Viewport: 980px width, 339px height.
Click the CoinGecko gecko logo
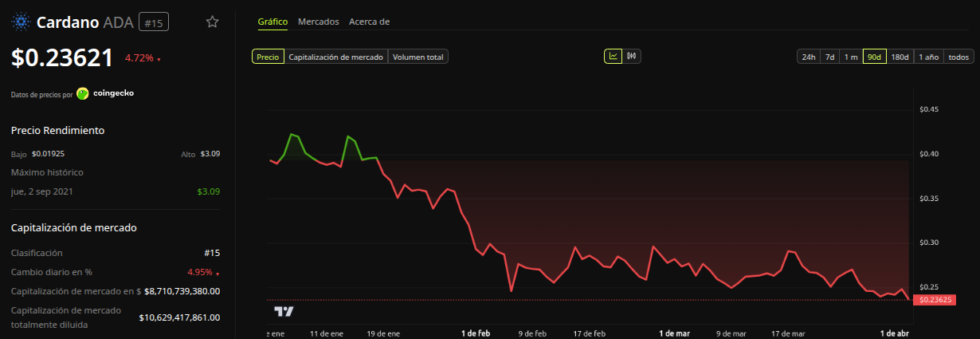[x=83, y=93]
